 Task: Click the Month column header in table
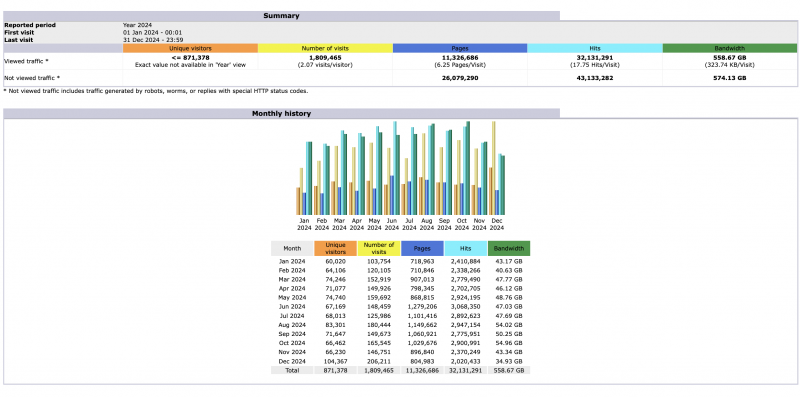(292, 249)
